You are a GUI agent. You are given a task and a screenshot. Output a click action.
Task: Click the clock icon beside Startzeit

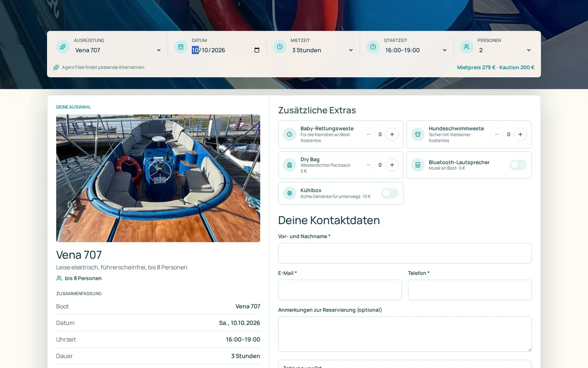click(373, 47)
